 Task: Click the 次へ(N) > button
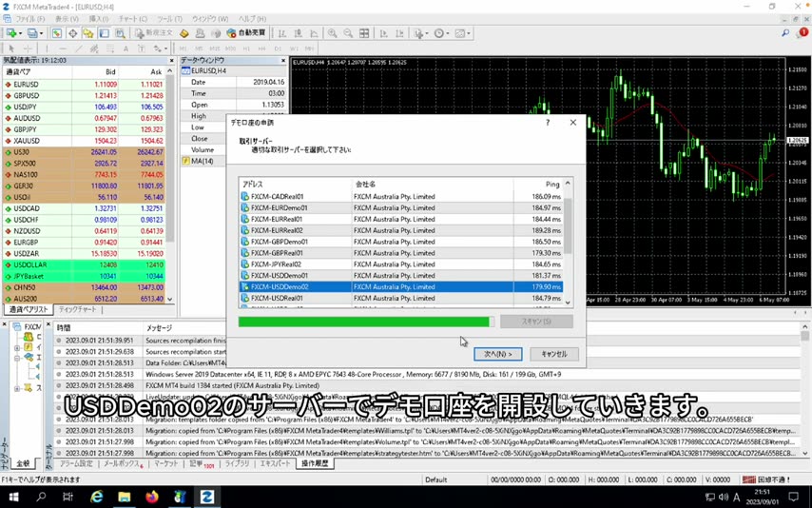click(497, 354)
